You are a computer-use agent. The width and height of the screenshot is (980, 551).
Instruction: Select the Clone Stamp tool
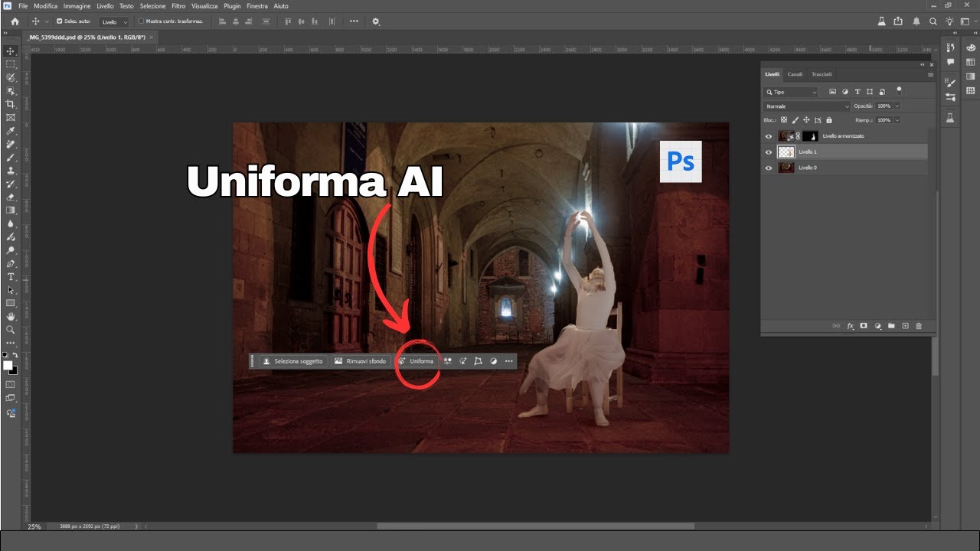(x=11, y=171)
